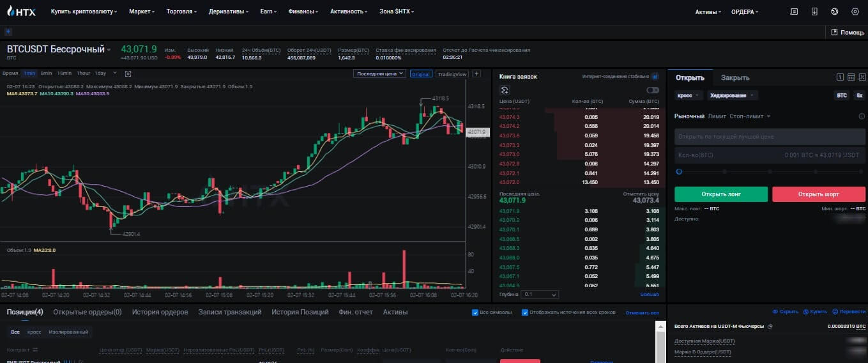Click the 'Кол-во(BTC)' quantity input field

[728, 155]
